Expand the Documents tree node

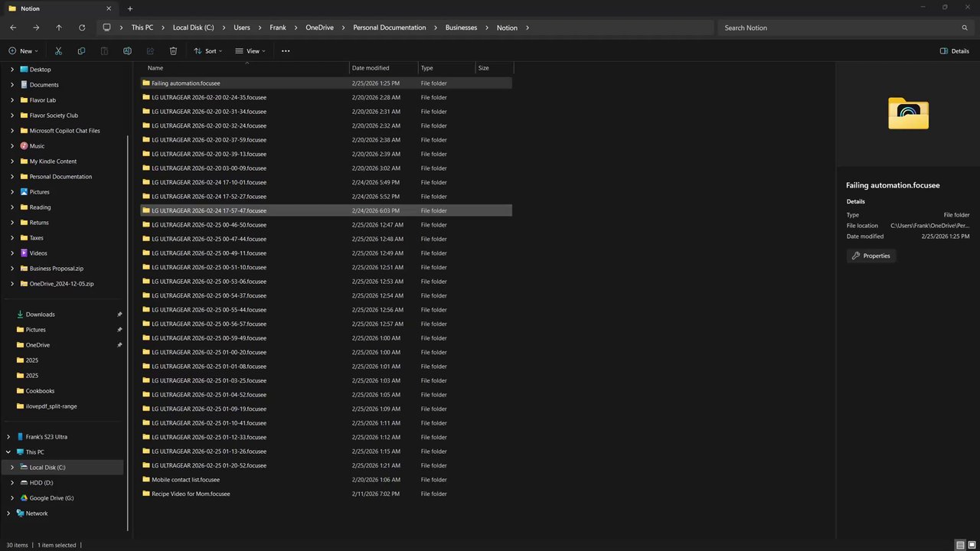pyautogui.click(x=12, y=85)
